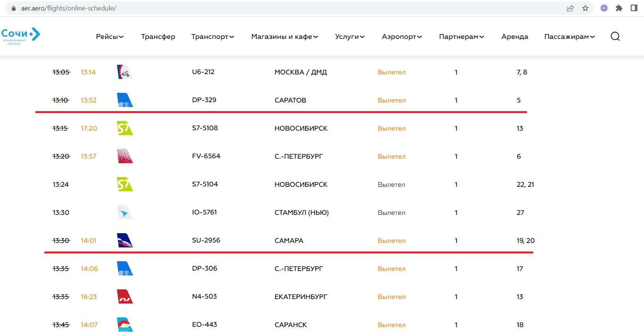
Task: Open the site search magnifier icon
Action: click(615, 36)
